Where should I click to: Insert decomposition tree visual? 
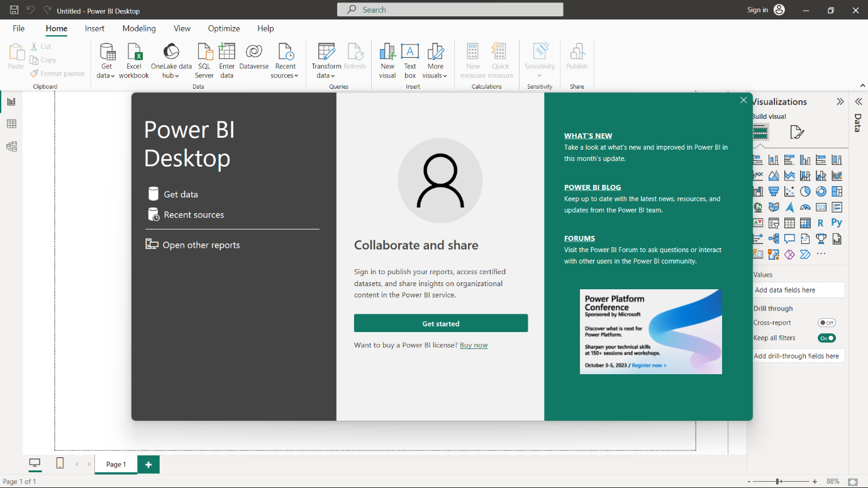click(774, 238)
